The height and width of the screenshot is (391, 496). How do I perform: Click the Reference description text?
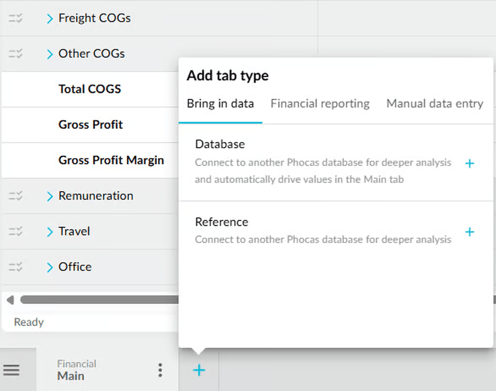tap(323, 239)
